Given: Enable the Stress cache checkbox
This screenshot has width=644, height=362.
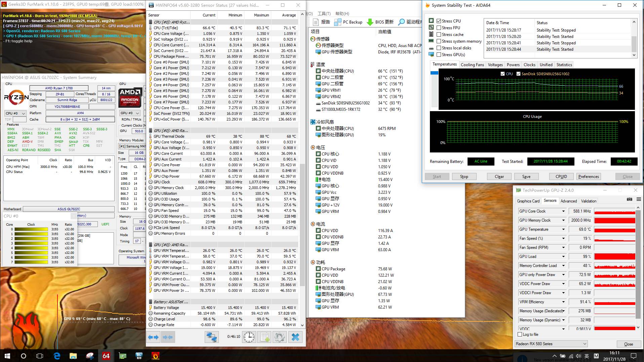Looking at the screenshot, I should tap(439, 34).
